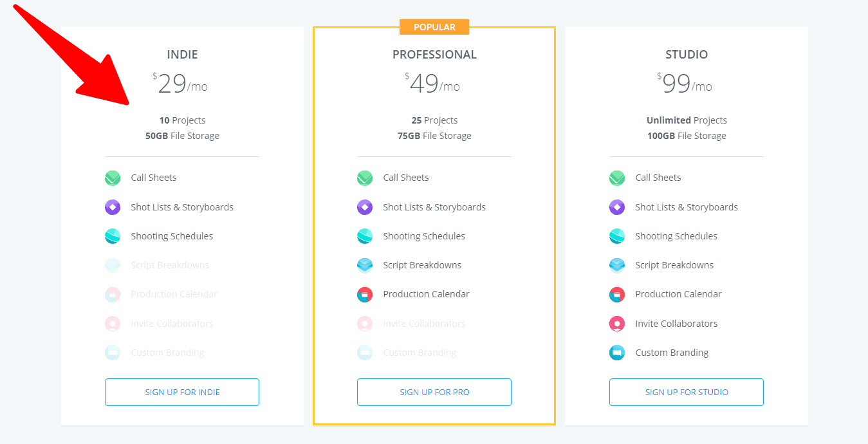The width and height of the screenshot is (868, 444).
Task: Click the grayed-out Invite Collaborators icon in Indie
Action: click(113, 323)
